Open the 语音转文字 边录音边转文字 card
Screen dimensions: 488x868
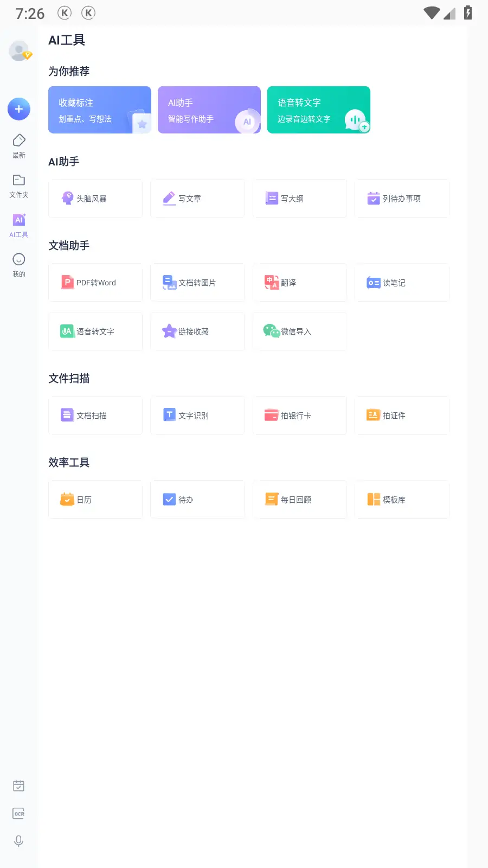(319, 110)
